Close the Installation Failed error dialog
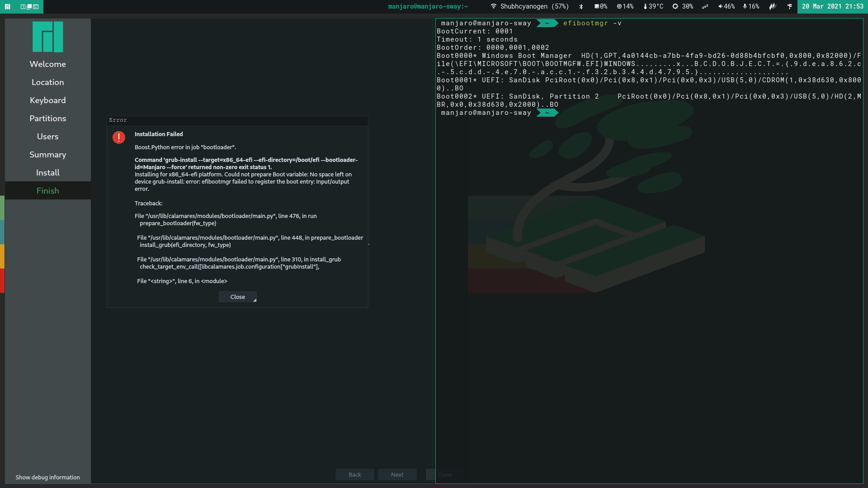The width and height of the screenshot is (868, 488). pyautogui.click(x=237, y=297)
